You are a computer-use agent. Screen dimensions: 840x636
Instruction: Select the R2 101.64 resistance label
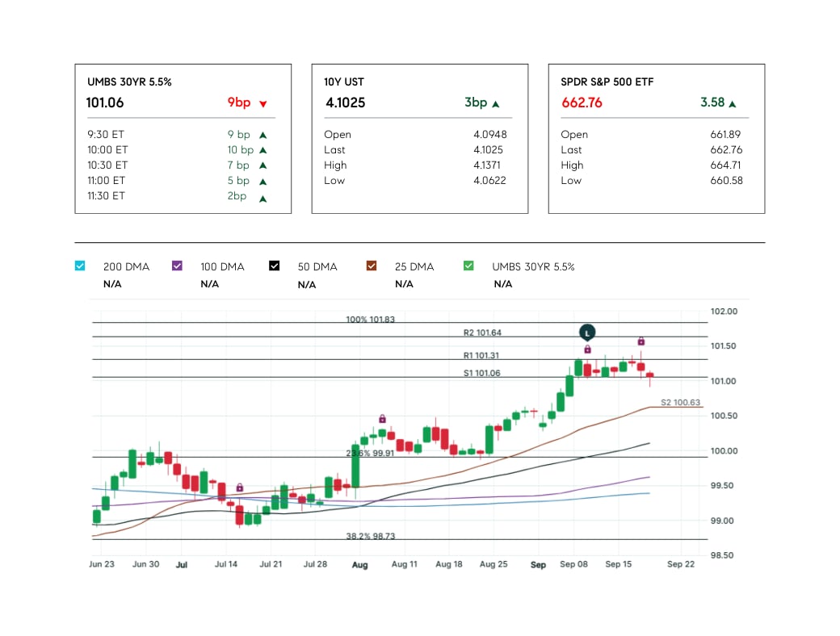coord(482,333)
